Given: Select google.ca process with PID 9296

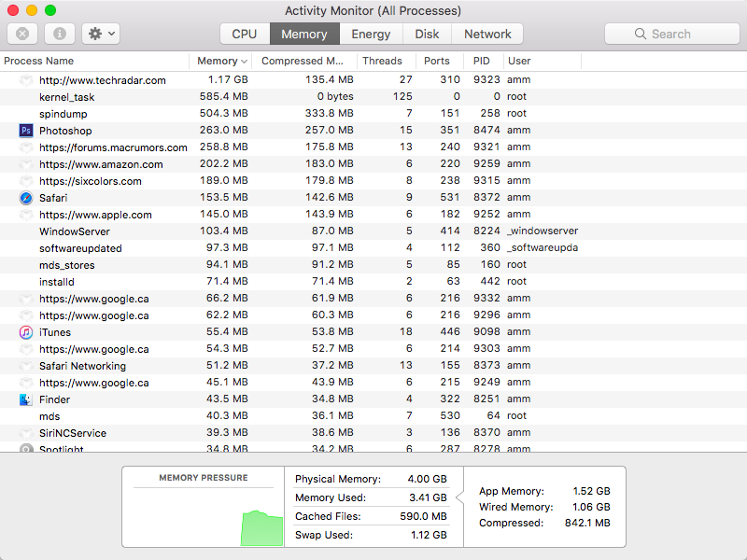Looking at the screenshot, I should [x=373, y=315].
